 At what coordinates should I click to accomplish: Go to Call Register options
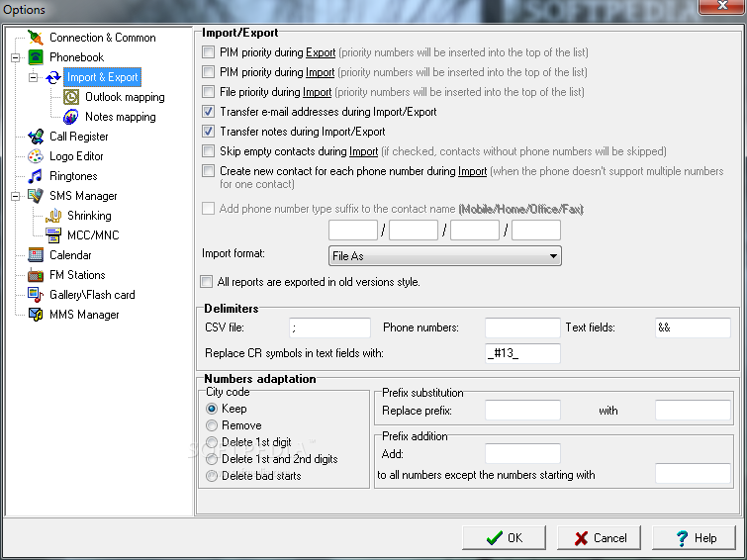coord(78,137)
